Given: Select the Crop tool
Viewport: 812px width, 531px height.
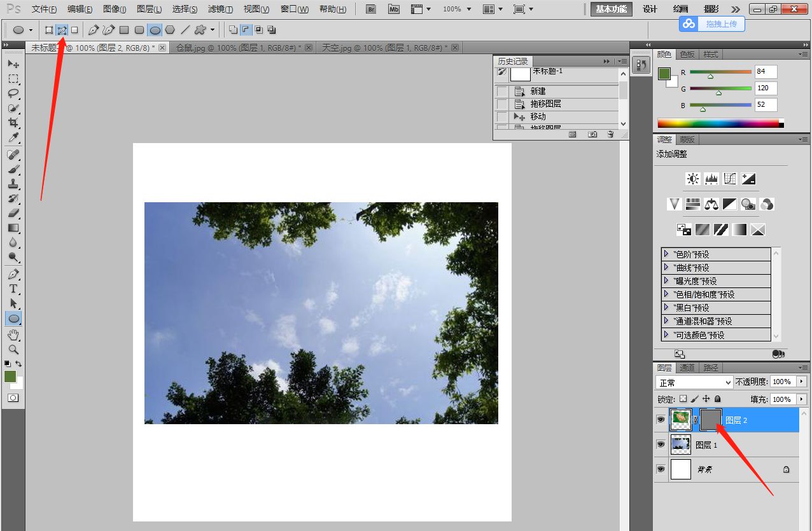Looking at the screenshot, I should click(13, 123).
